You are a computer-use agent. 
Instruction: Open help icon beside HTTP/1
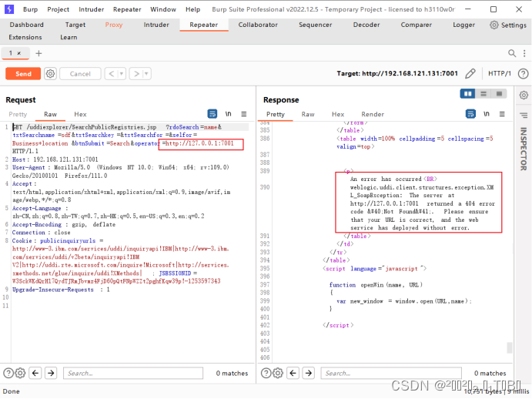click(x=523, y=73)
